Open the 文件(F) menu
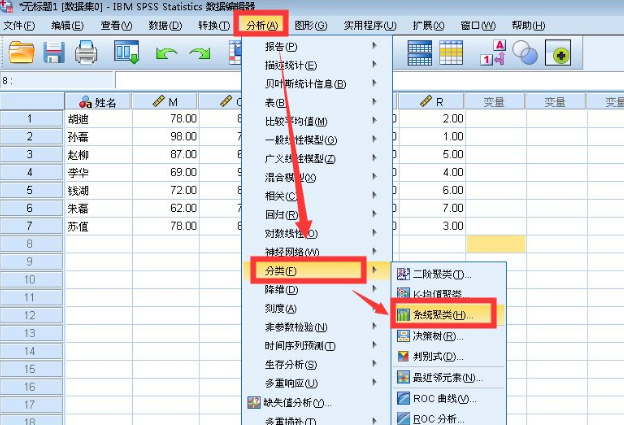Image resolution: width=624 pixels, height=425 pixels. click(x=19, y=26)
